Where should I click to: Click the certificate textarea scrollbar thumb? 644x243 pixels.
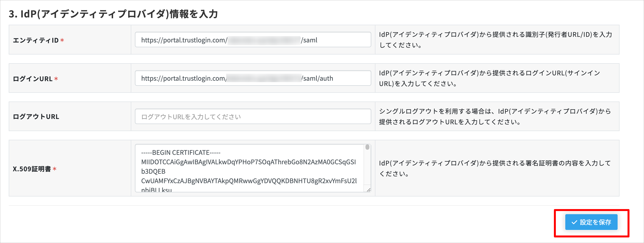367,147
